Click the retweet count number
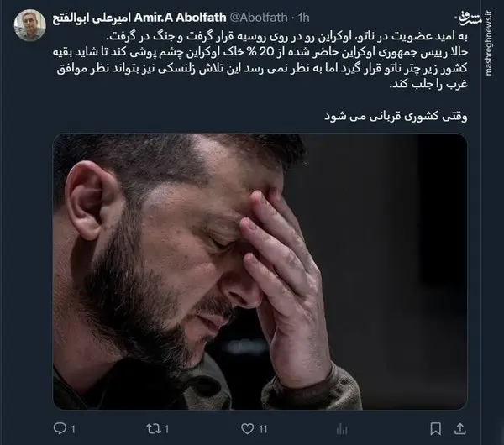This screenshot has height=445, width=504. [166, 429]
